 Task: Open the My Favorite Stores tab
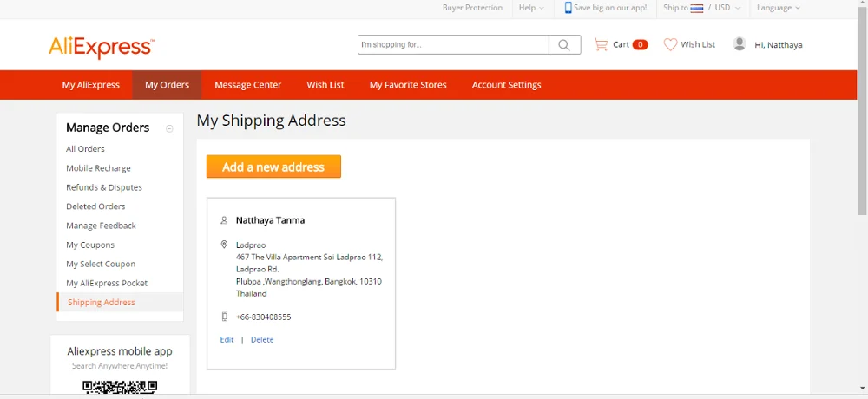click(408, 85)
